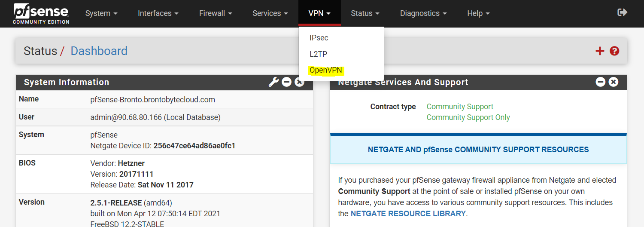This screenshot has width=644, height=227.
Task: Click the pfSense Community Edition logo
Action: tap(41, 13)
